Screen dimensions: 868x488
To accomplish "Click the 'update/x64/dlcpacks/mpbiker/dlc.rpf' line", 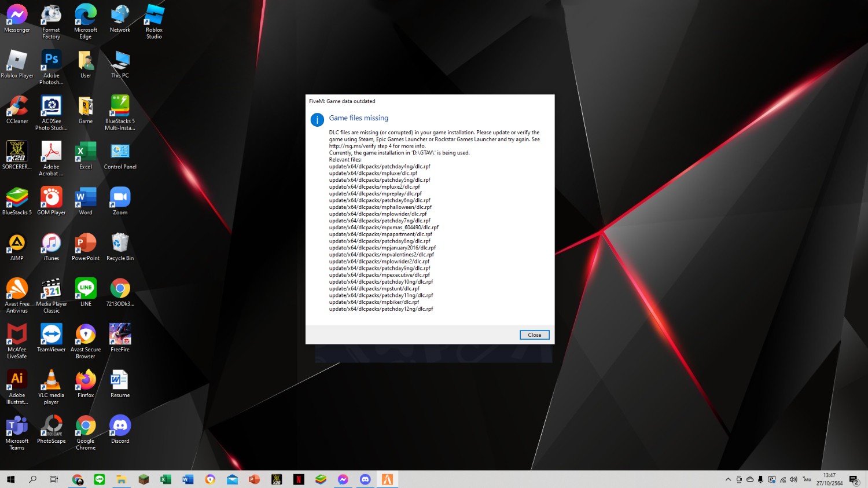I will point(374,302).
